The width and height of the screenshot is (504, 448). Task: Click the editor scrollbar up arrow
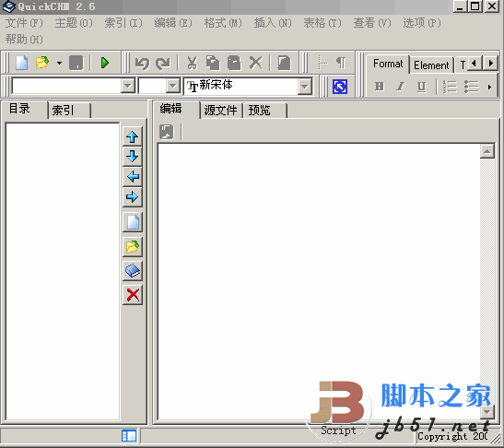pos(487,151)
